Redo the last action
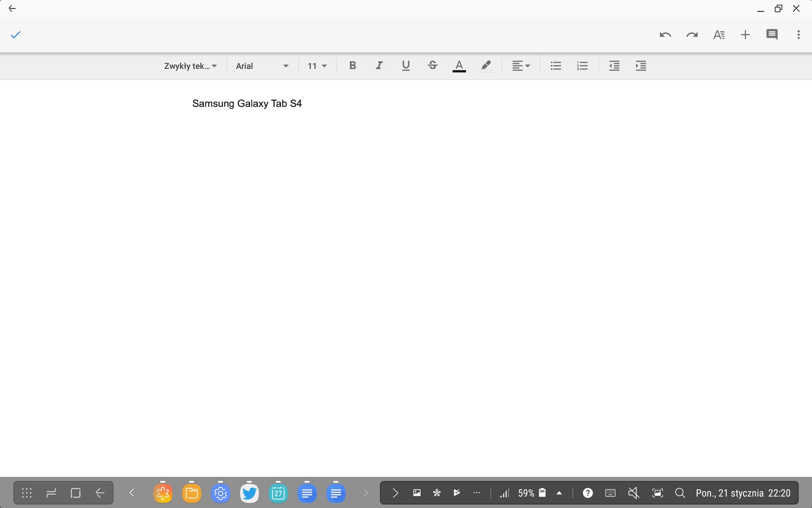Viewport: 812px width, 508px height. pos(692,35)
